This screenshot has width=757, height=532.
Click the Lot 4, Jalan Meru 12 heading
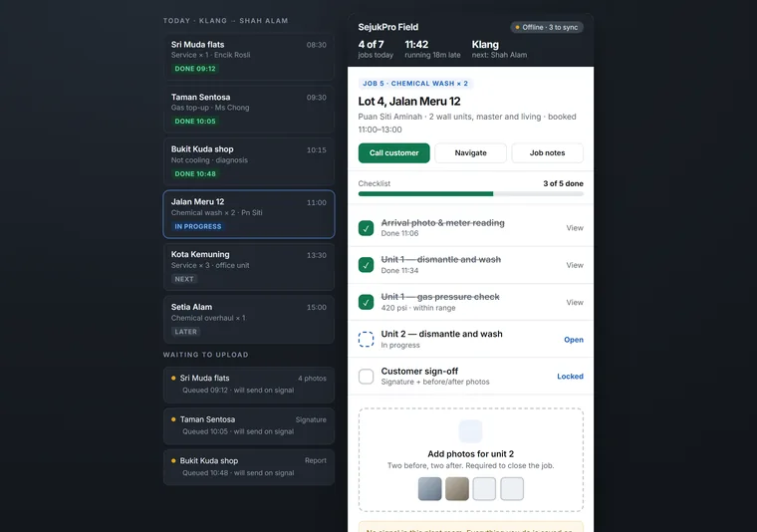click(x=409, y=102)
